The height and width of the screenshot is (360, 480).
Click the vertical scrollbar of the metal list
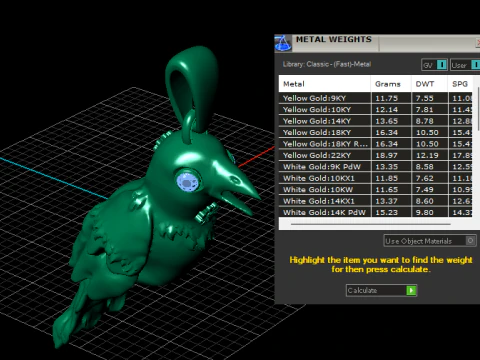pos(479,109)
